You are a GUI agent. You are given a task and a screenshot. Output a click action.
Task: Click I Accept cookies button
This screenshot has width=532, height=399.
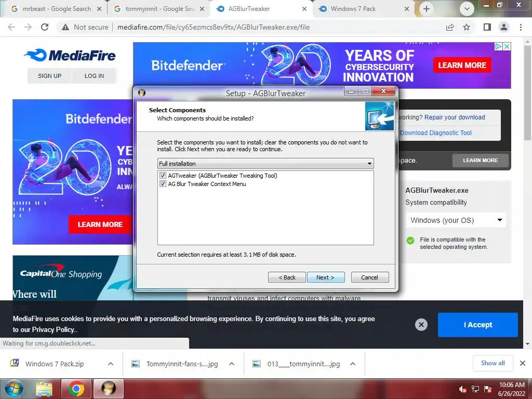tap(478, 325)
